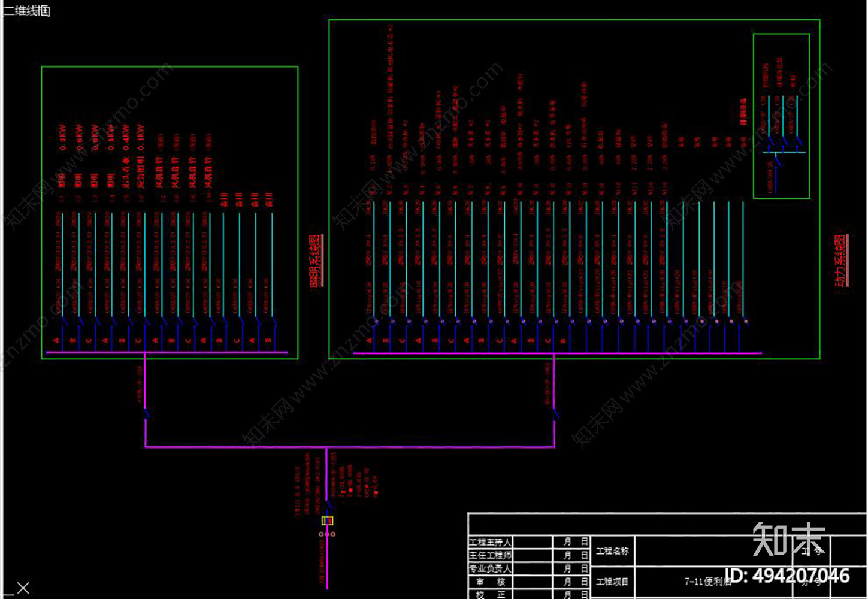This screenshot has width=868, height=599.
Task: Click the 工程名称 title block cell
Action: click(612, 551)
